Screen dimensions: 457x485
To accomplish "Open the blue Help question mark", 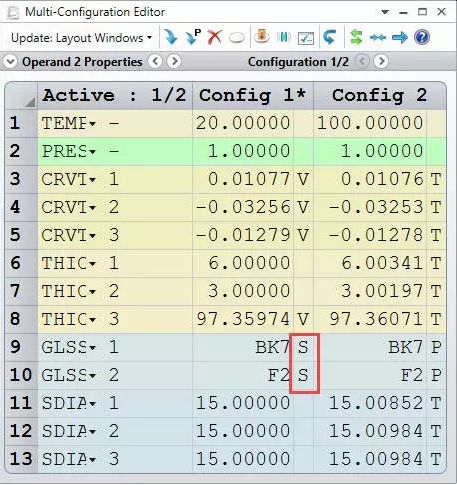I will coord(422,37).
